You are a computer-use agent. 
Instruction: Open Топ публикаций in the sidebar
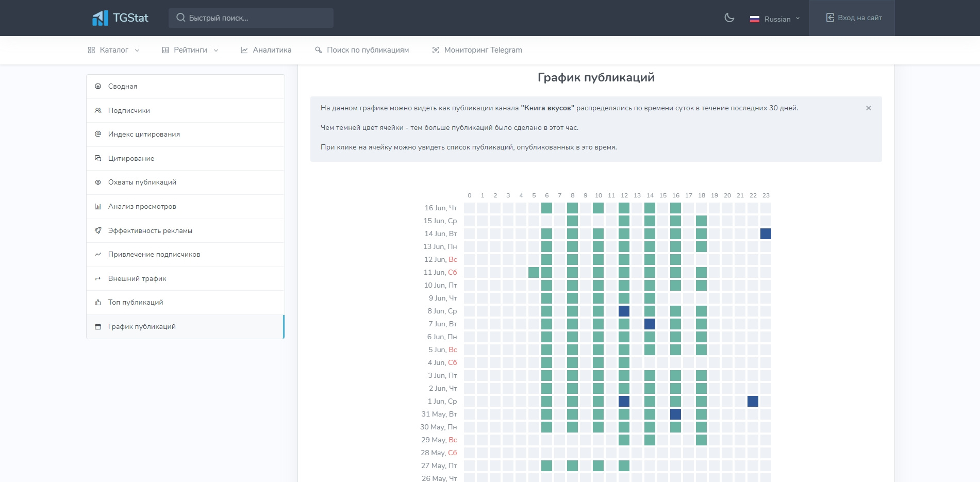[x=136, y=303]
